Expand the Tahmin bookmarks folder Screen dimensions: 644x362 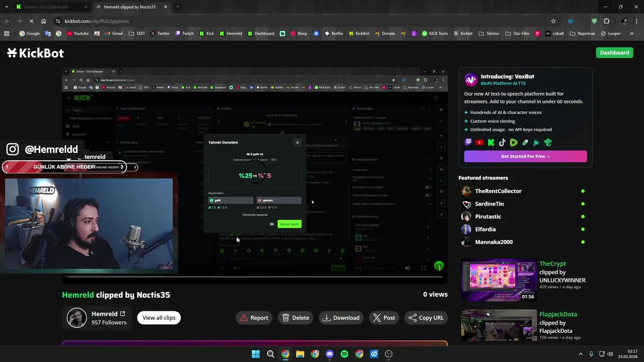489,34
